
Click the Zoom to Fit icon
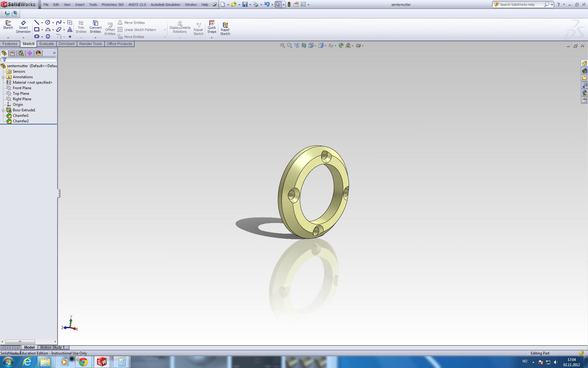pyautogui.click(x=282, y=45)
